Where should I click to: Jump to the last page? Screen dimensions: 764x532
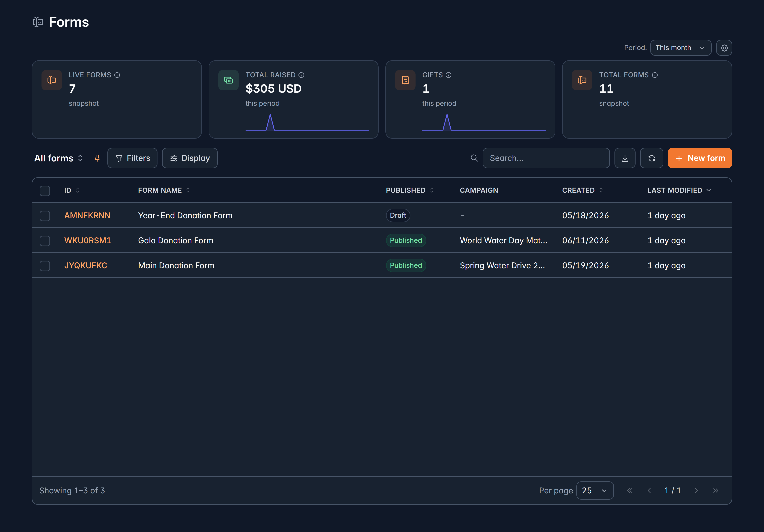point(716,490)
